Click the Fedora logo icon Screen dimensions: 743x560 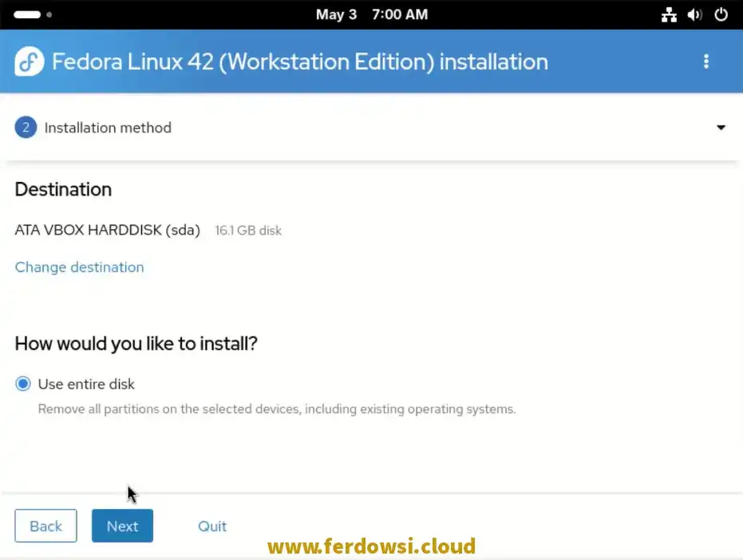pos(30,61)
